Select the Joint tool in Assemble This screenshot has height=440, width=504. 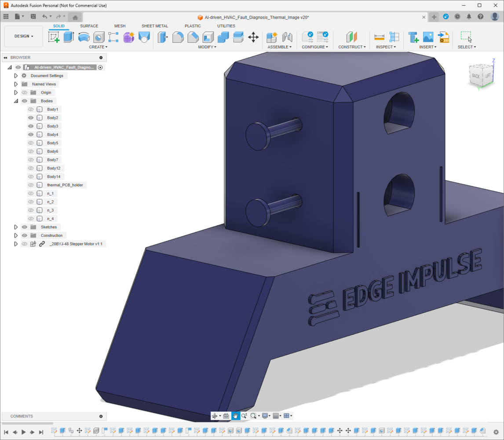click(287, 37)
